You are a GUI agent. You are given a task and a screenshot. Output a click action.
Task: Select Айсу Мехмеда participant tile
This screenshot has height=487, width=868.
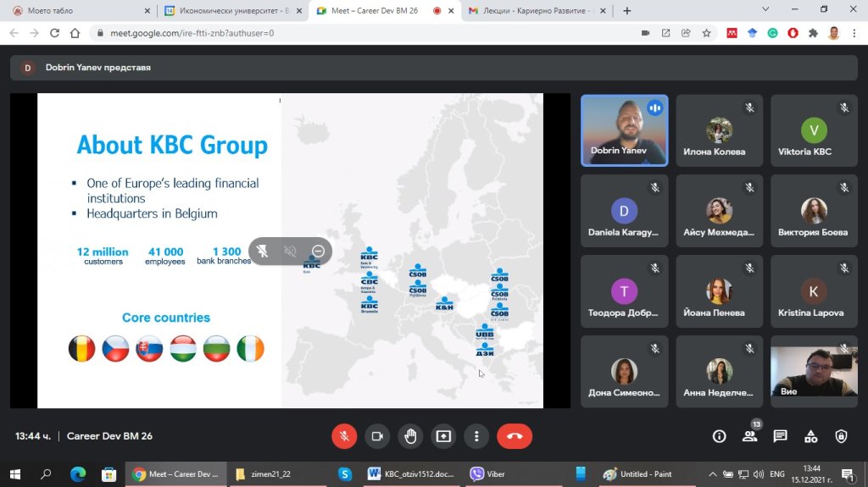point(719,211)
